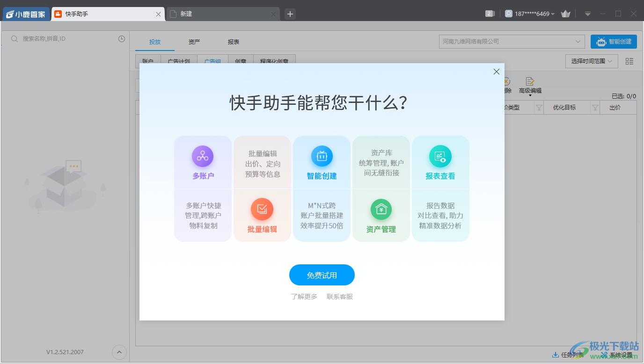Select the 报表 main tab
Screen dimensions: 644x364
(234, 42)
